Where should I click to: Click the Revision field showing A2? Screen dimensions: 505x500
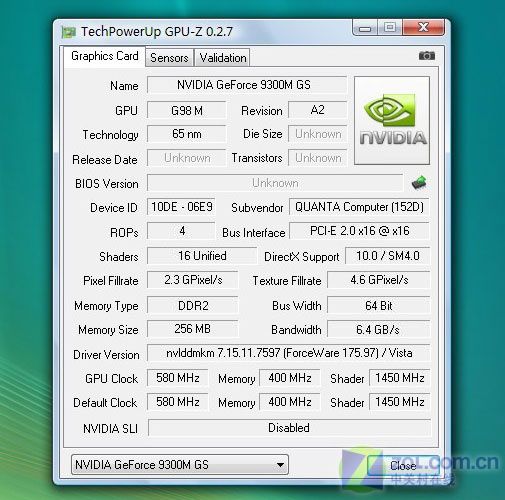(x=317, y=110)
